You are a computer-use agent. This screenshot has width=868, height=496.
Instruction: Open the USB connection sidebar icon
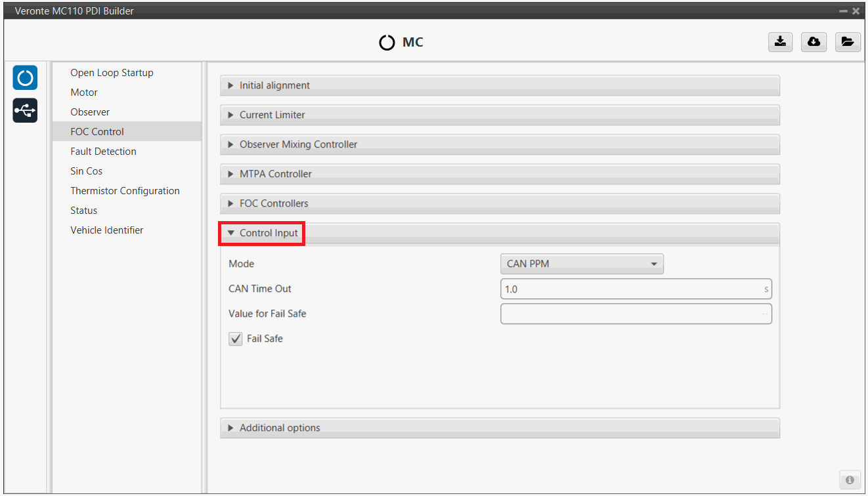coord(25,110)
